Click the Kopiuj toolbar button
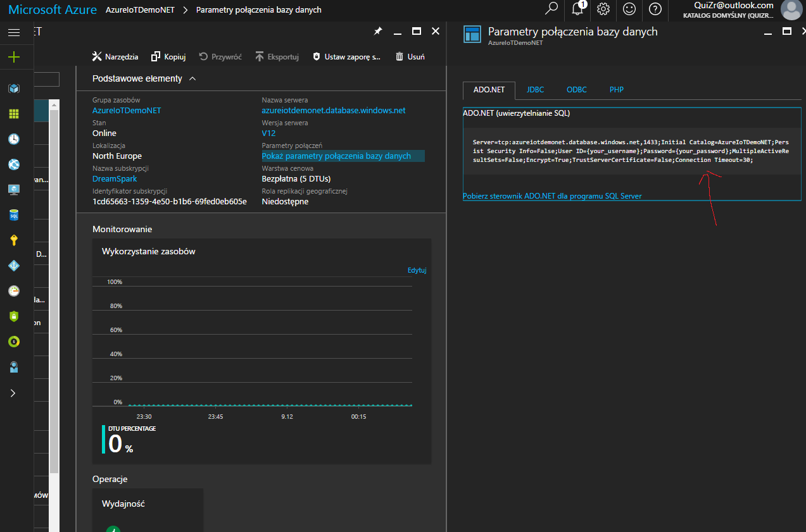The image size is (806, 532). (168, 57)
